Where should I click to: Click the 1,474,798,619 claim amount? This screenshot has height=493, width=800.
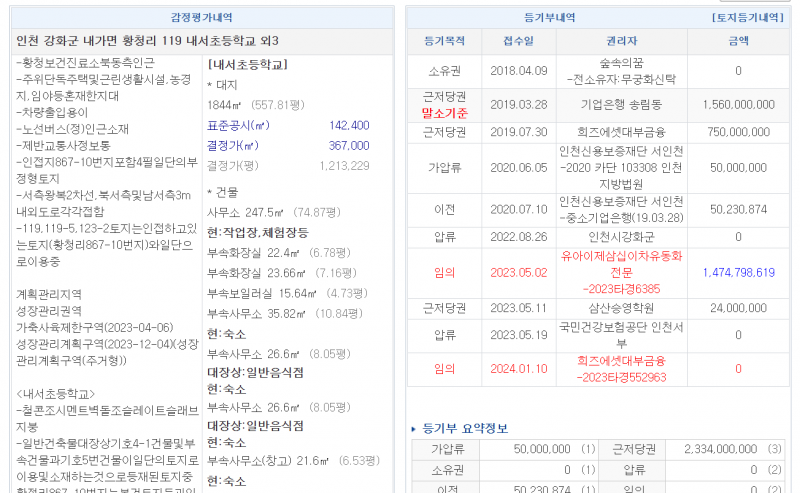738,272
